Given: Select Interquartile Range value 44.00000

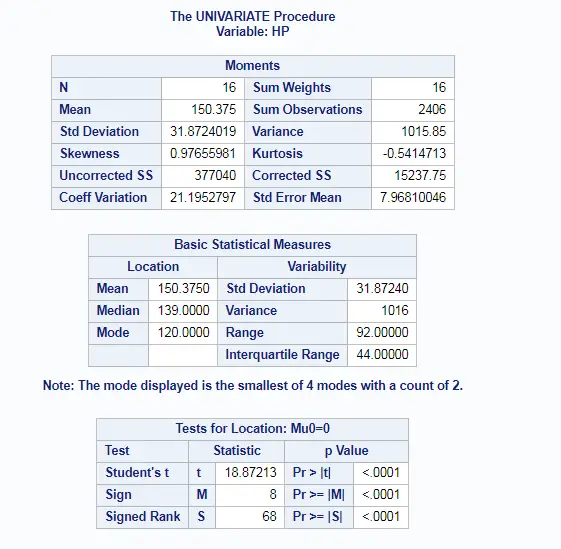Looking at the screenshot, I should coord(382,354).
